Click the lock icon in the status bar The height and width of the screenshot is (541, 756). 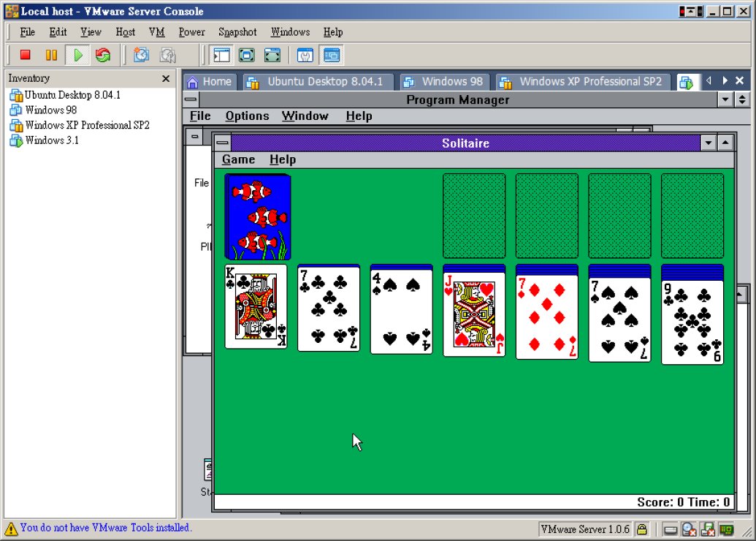(x=642, y=529)
